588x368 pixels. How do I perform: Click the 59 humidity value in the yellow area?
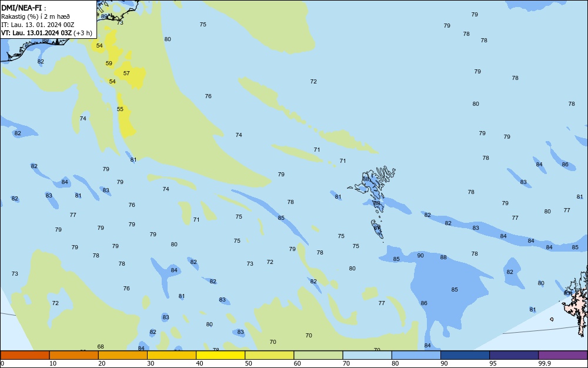109,63
